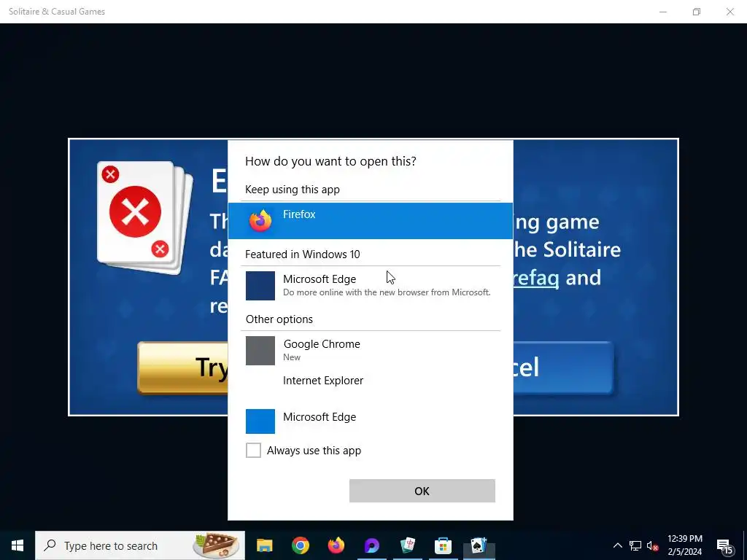Focus the taskbar search box
The height and width of the screenshot is (560, 747).
(x=140, y=545)
